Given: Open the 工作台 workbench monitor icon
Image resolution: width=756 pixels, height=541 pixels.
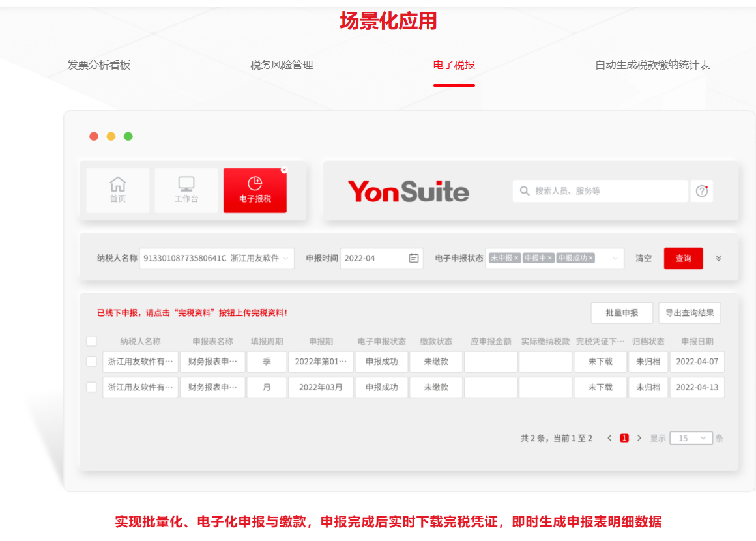Looking at the screenshot, I should tap(186, 184).
